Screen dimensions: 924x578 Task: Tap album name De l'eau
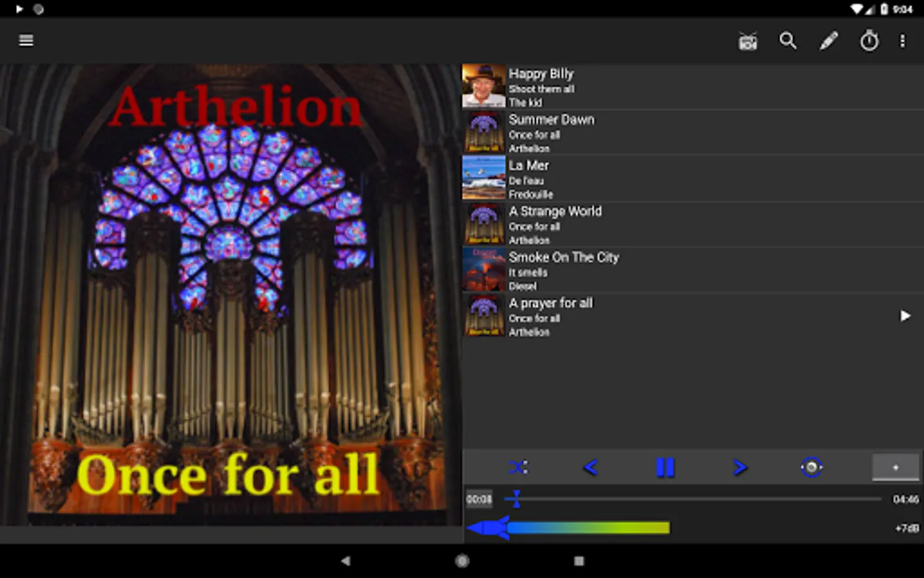pos(526,181)
